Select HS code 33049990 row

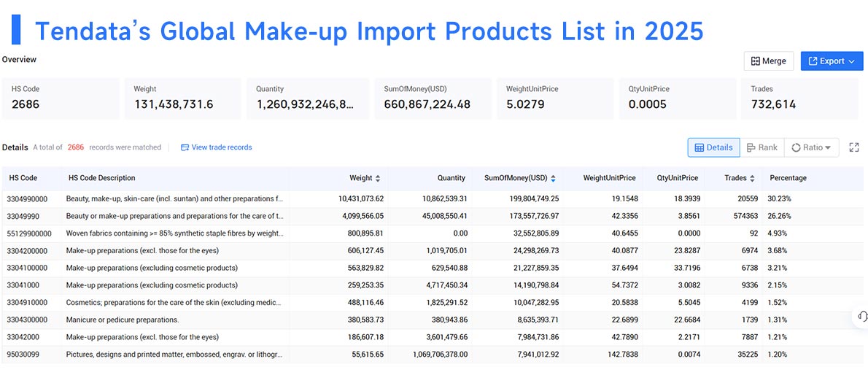point(433,216)
